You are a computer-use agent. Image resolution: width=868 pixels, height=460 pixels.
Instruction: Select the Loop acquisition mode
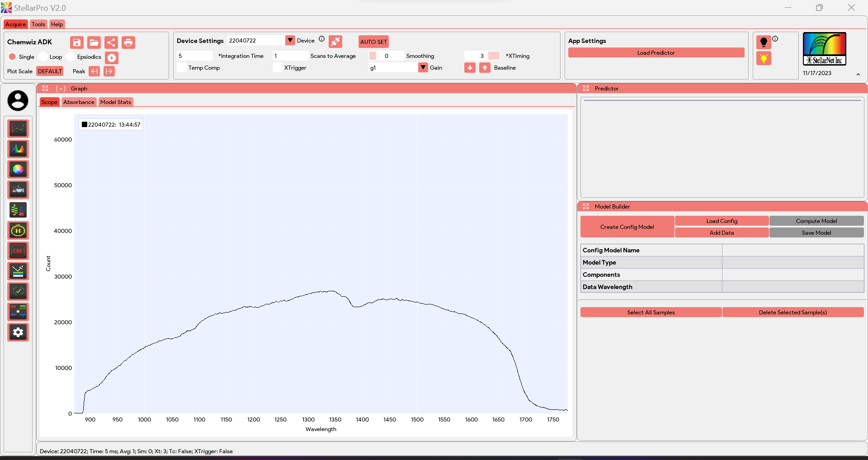pyautogui.click(x=43, y=57)
